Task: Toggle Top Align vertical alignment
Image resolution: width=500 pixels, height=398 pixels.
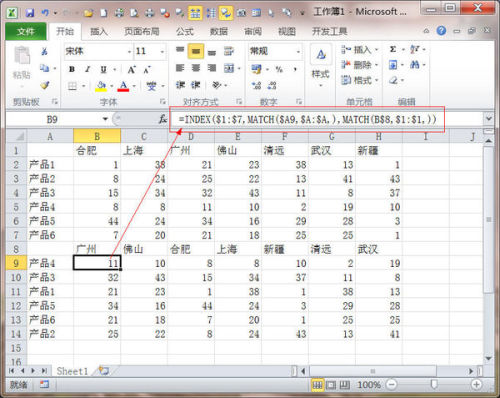Action: tap(180, 51)
